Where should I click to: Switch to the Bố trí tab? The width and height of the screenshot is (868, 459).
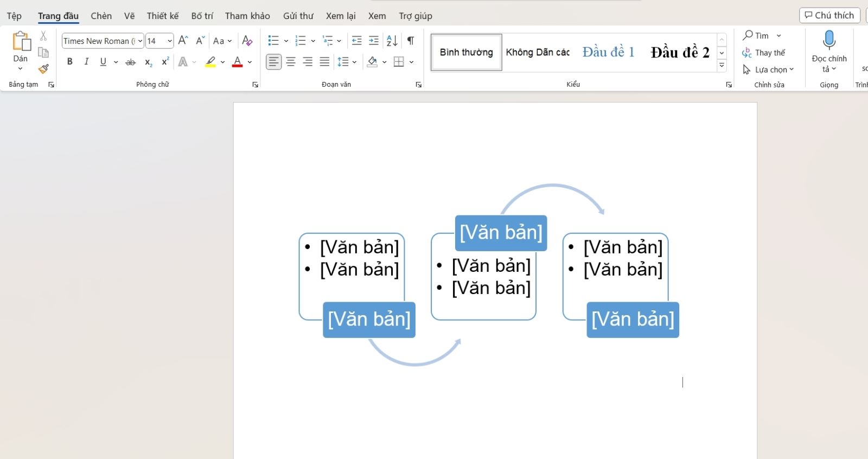pyautogui.click(x=202, y=16)
